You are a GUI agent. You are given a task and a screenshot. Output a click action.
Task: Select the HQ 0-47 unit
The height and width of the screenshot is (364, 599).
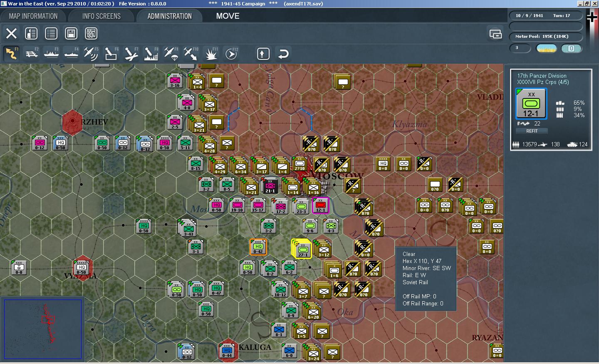pyautogui.click(x=216, y=288)
